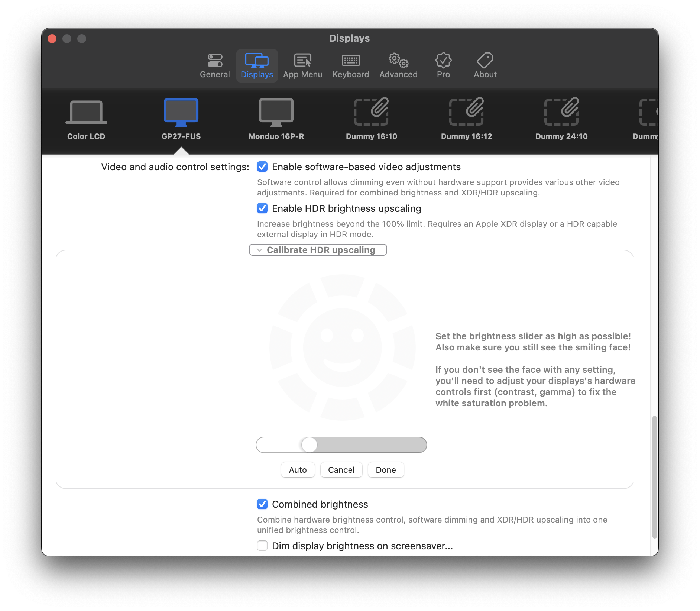Viewport: 700px width, 611px height.
Task: Click the Auto calibration button
Action: (298, 470)
